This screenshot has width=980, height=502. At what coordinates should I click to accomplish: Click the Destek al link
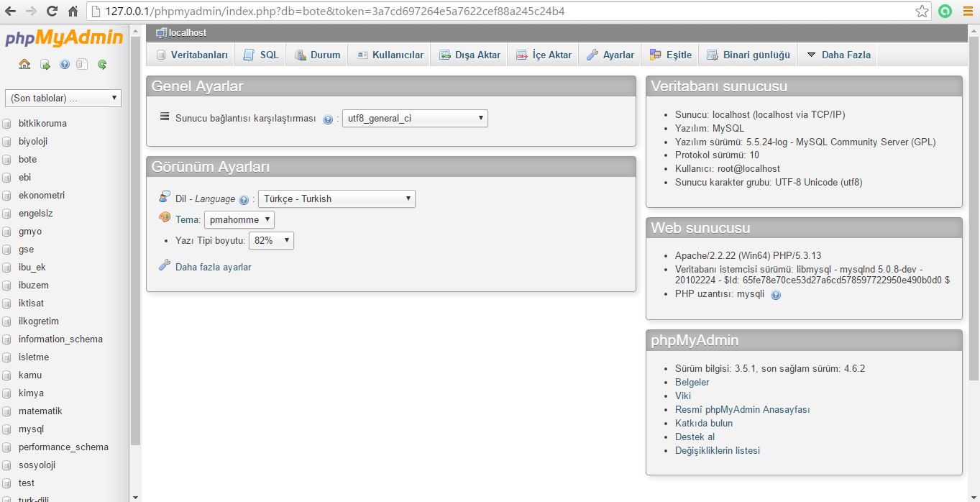coord(695,437)
